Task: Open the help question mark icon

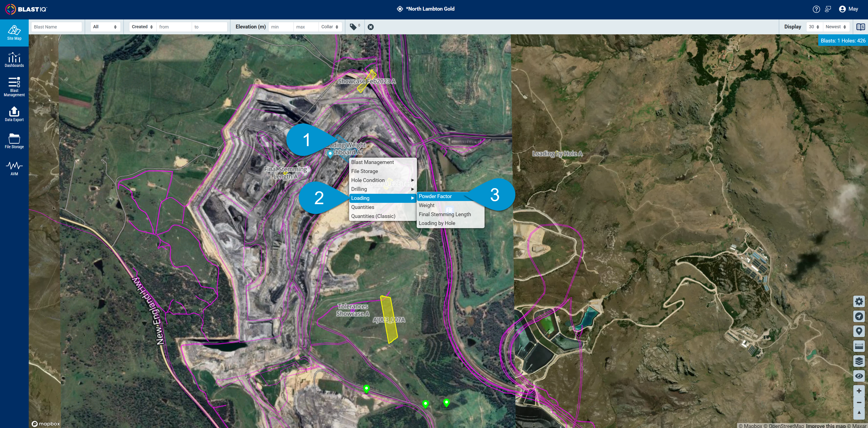Action: click(x=816, y=9)
